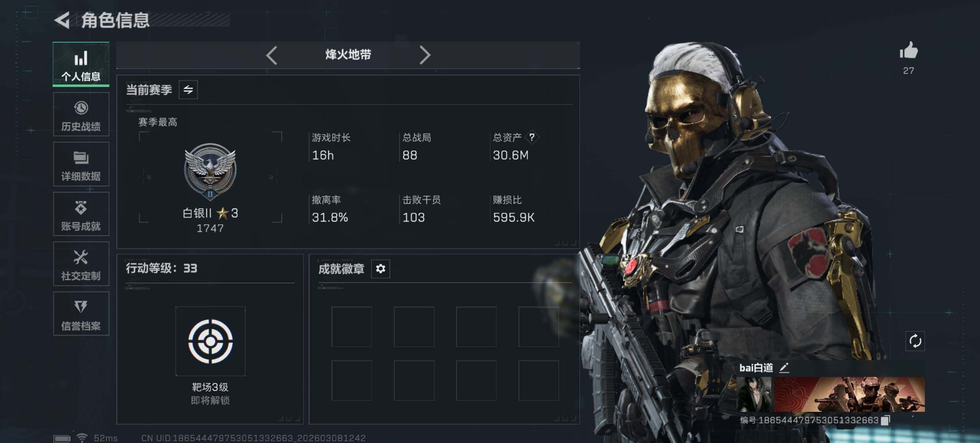Image resolution: width=980 pixels, height=443 pixels.
Task: Click the rotate character refresh icon
Action: [x=915, y=341]
